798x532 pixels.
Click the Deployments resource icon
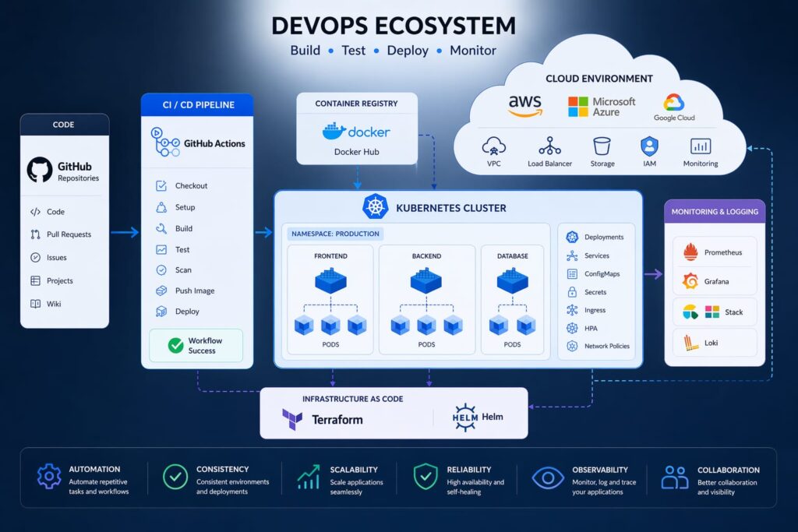coord(572,237)
